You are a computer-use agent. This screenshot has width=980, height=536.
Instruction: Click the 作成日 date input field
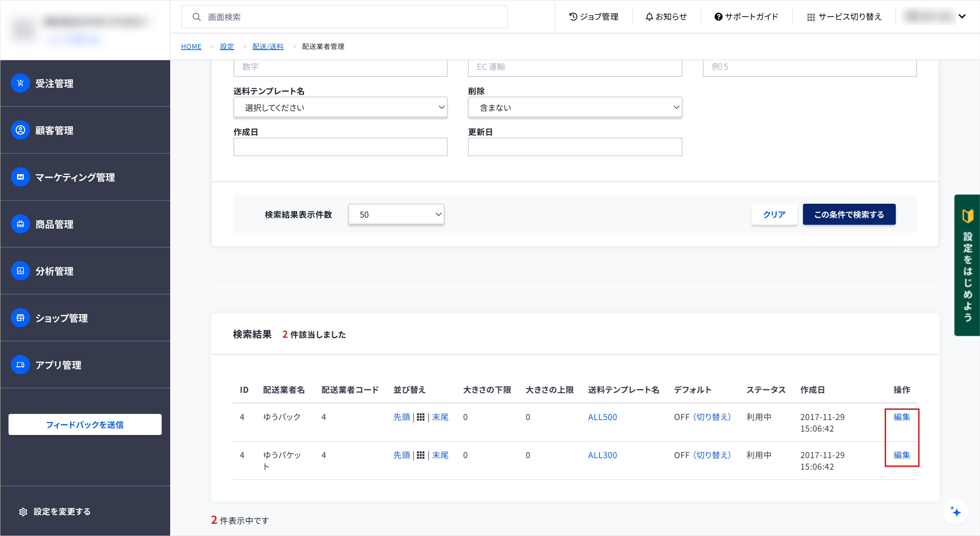click(x=340, y=147)
